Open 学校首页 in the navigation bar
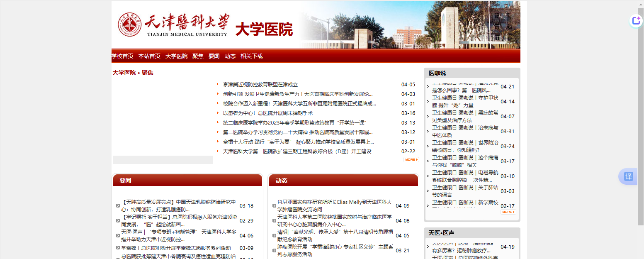 (x=122, y=56)
